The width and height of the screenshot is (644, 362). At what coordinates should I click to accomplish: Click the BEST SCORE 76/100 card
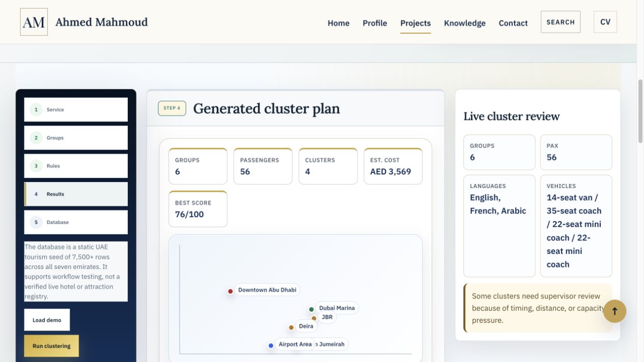click(x=198, y=209)
